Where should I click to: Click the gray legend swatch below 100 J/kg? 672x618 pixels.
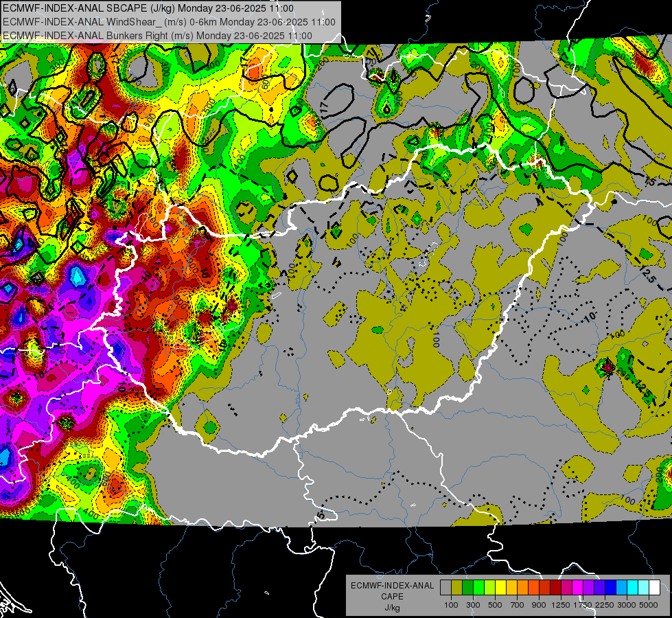445,587
